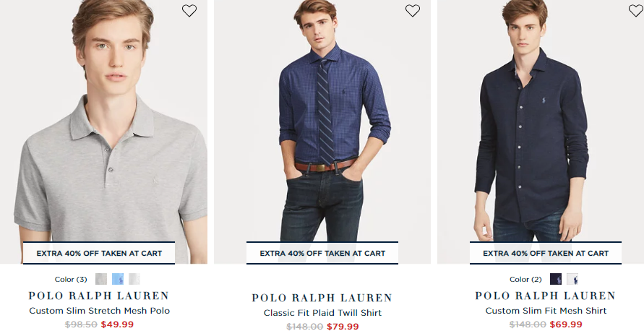The height and width of the screenshot is (331, 644).
Task: Click Polo Ralph Lauren brand above Mesh Polo
Action: (99, 296)
